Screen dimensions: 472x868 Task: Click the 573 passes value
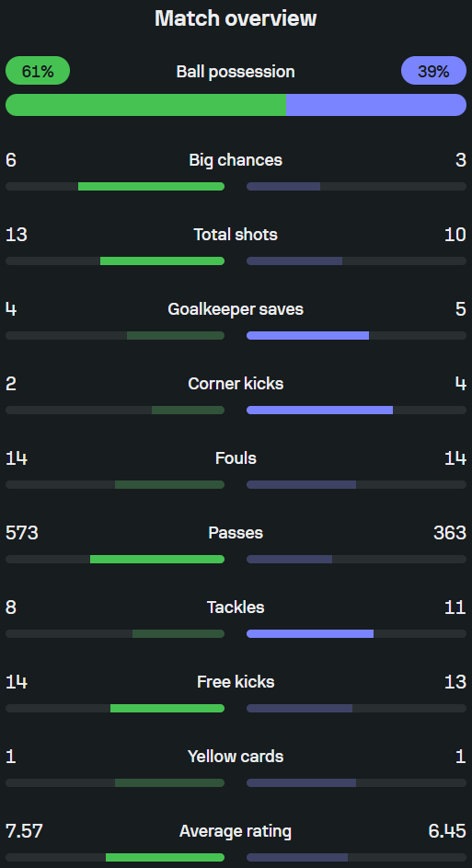click(x=22, y=533)
